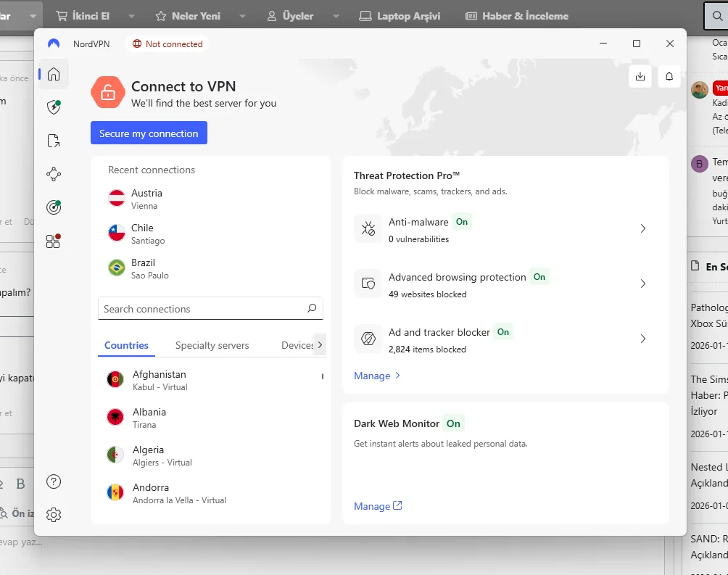Click Secure my connection button
This screenshot has width=728, height=575.
[149, 133]
